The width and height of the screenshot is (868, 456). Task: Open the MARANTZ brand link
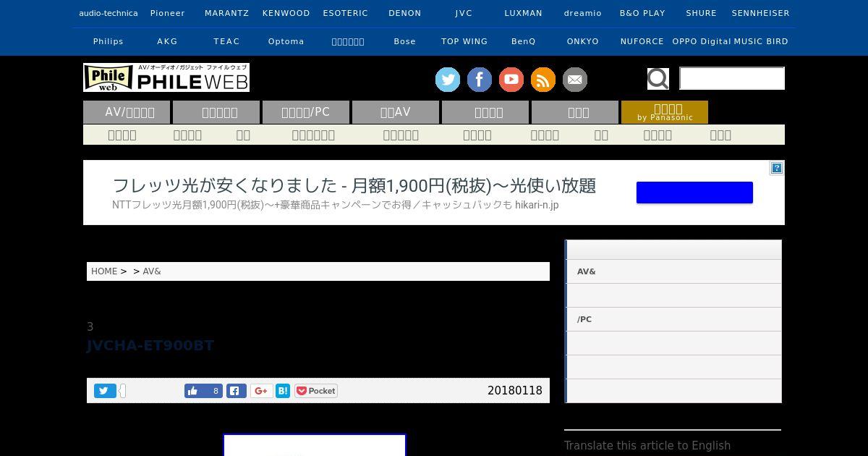coord(227,13)
